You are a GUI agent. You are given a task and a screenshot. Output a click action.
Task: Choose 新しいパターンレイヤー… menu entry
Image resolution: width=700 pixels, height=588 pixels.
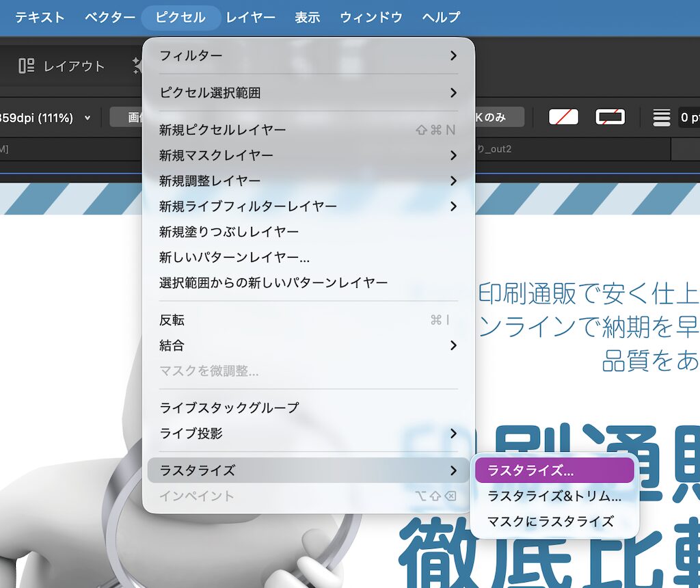308,257
